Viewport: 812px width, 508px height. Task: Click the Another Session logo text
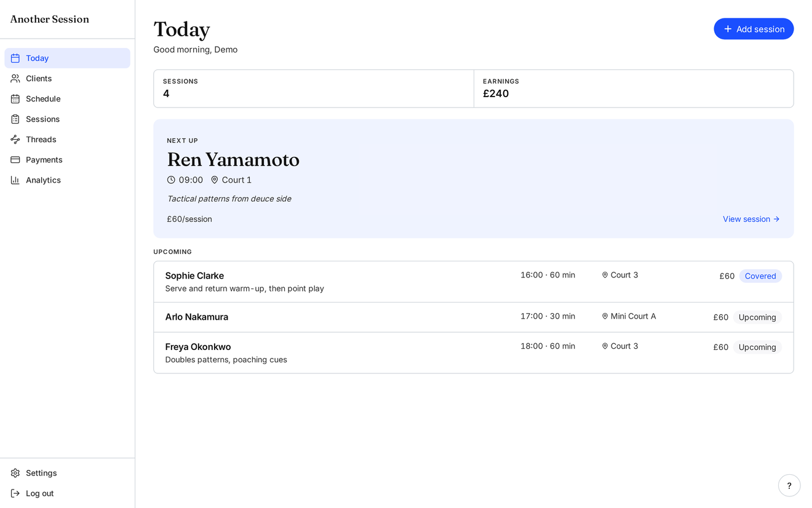click(x=50, y=19)
